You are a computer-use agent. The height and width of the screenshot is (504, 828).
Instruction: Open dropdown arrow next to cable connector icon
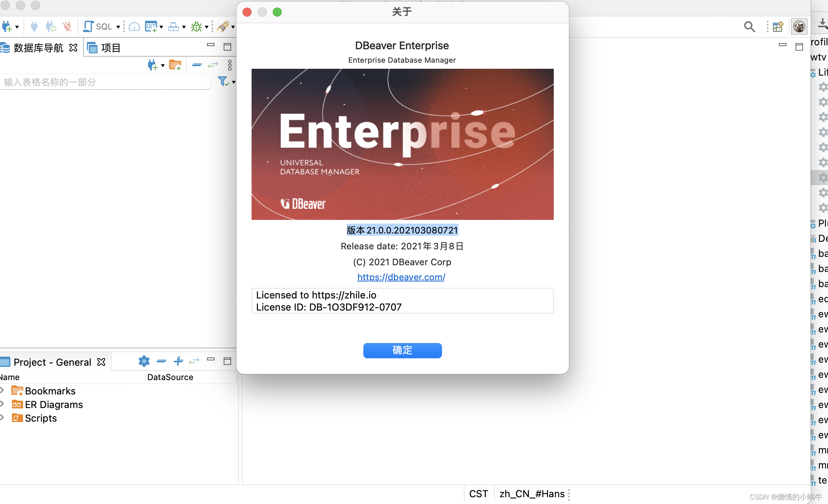pyautogui.click(x=233, y=27)
